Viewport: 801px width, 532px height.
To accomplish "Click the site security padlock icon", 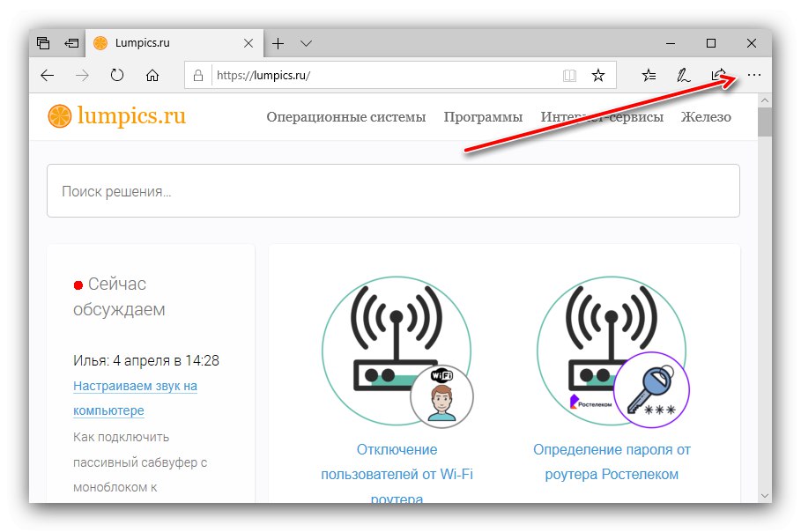I will (197, 75).
